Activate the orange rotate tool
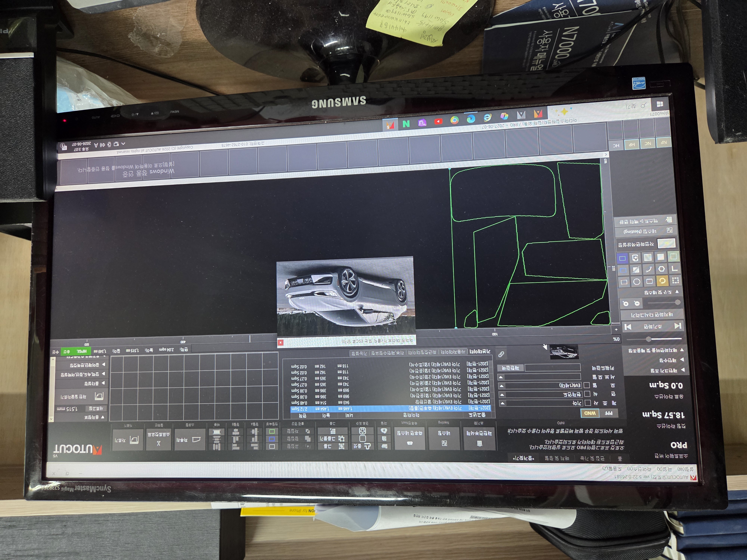 click(662, 281)
